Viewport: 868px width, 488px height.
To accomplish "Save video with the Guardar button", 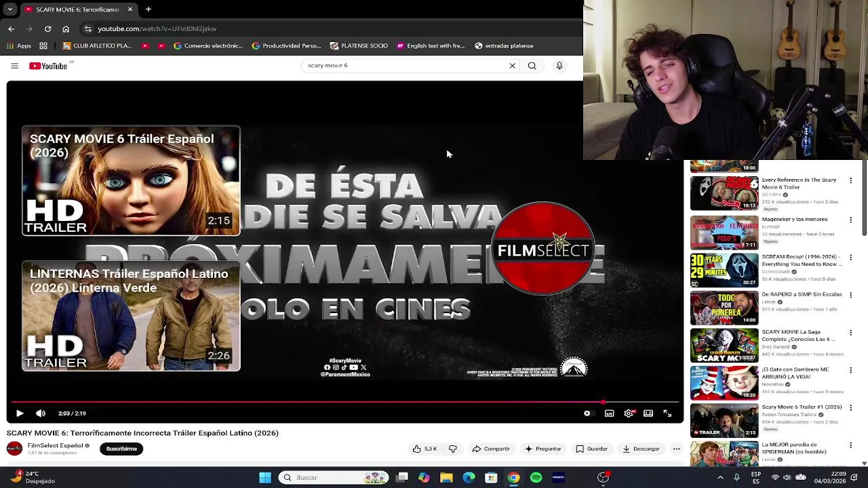I will pyautogui.click(x=591, y=449).
